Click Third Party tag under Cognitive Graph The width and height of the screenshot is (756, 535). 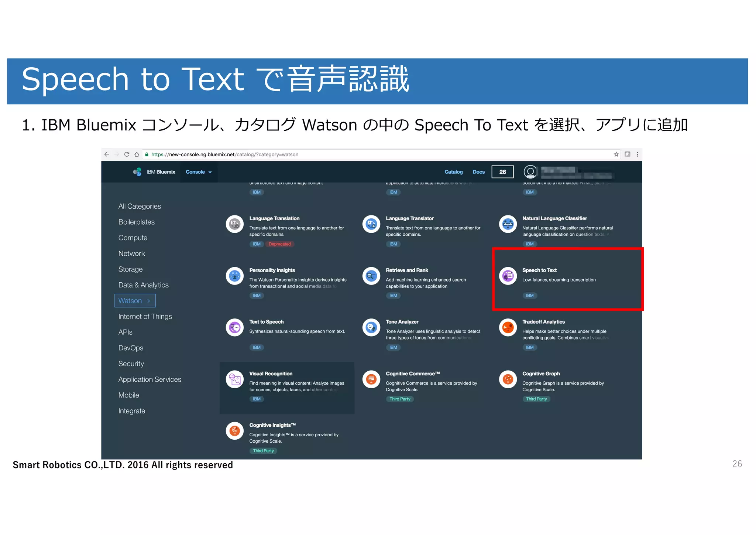[x=536, y=399]
